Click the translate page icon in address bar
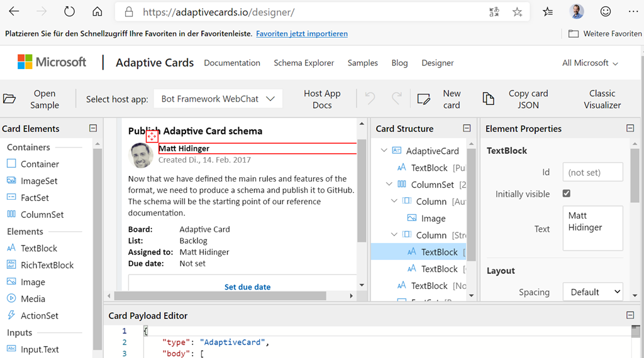Viewport: 644px width, 358px height. coord(494,12)
